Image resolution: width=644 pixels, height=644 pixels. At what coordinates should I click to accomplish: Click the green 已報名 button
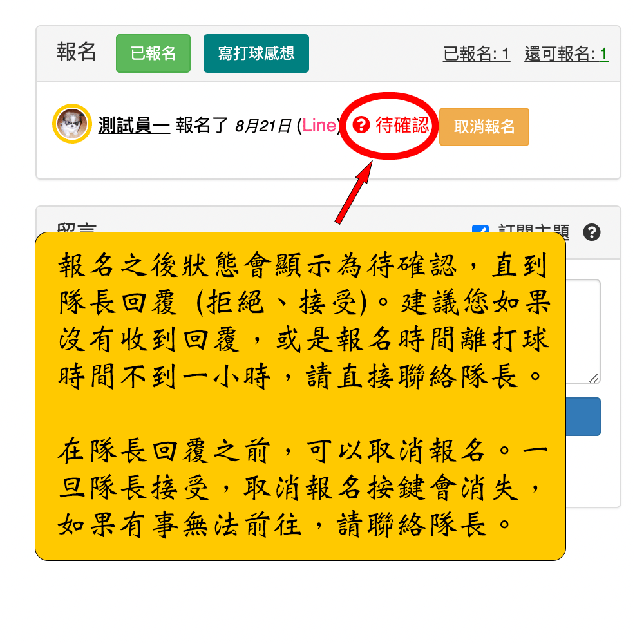153,53
